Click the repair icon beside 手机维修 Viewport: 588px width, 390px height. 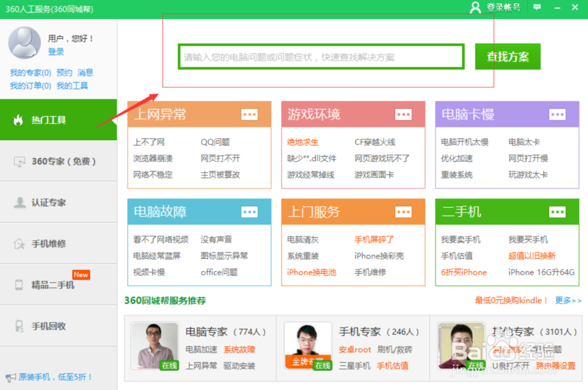click(19, 244)
